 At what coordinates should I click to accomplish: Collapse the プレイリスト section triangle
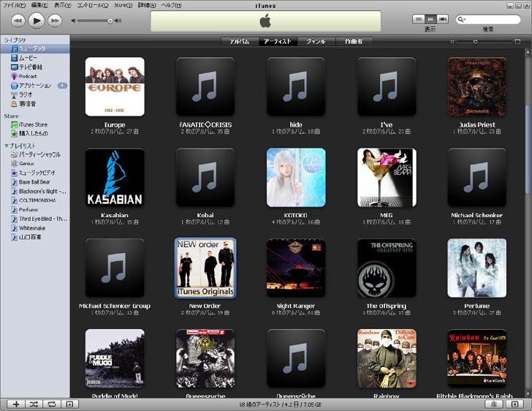7,146
